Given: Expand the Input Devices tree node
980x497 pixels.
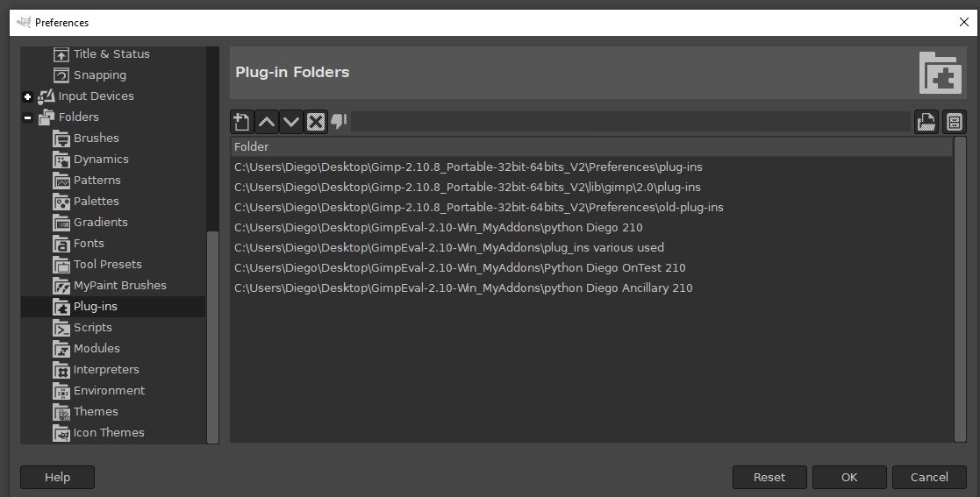Looking at the screenshot, I should coord(27,96).
